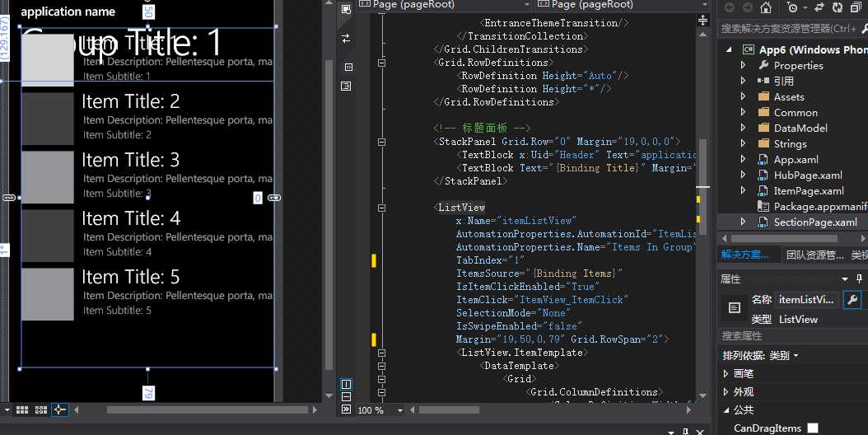The height and width of the screenshot is (435, 868).
Task: Click the 搜索属性 property search box
Action: (x=792, y=336)
